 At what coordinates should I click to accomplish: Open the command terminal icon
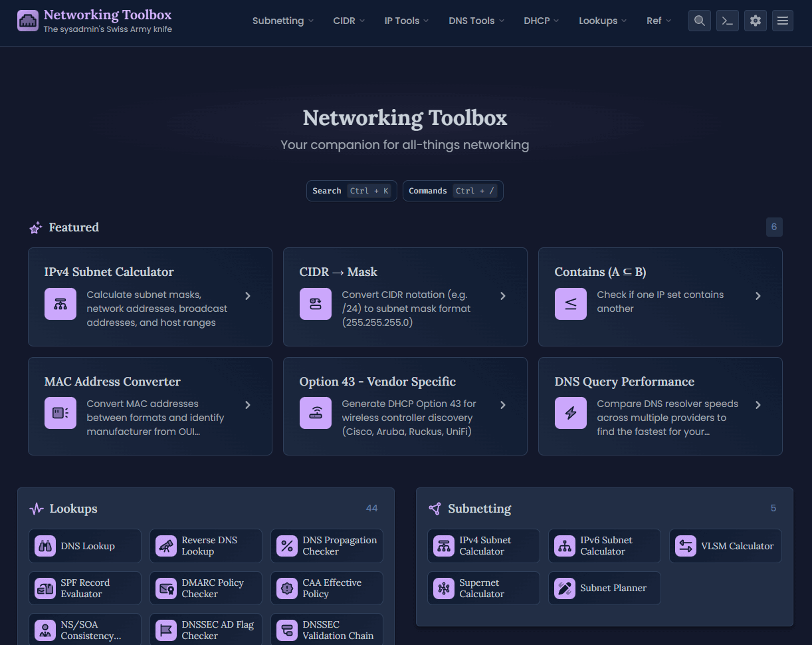pos(728,21)
